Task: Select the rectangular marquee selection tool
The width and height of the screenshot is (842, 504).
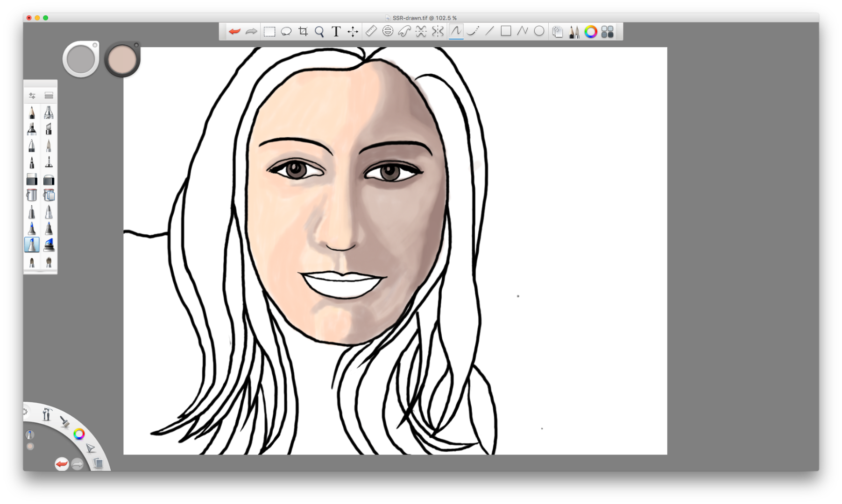Action: click(269, 32)
